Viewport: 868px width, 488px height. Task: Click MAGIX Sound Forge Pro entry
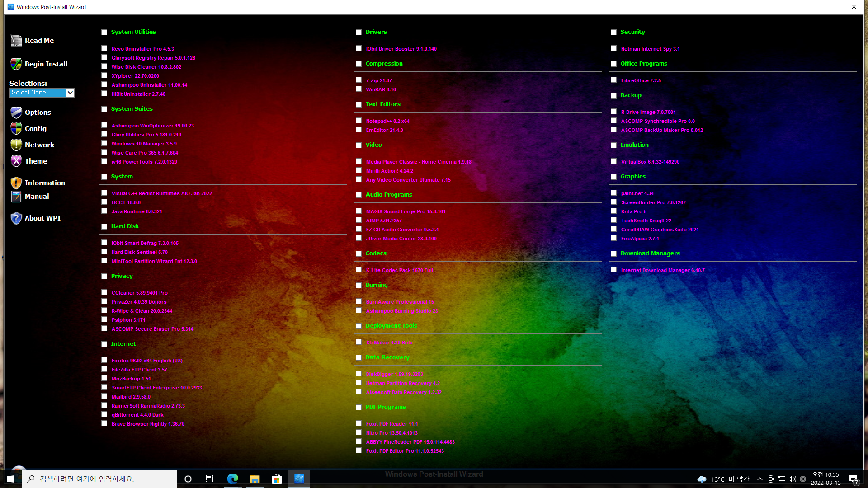coord(406,211)
